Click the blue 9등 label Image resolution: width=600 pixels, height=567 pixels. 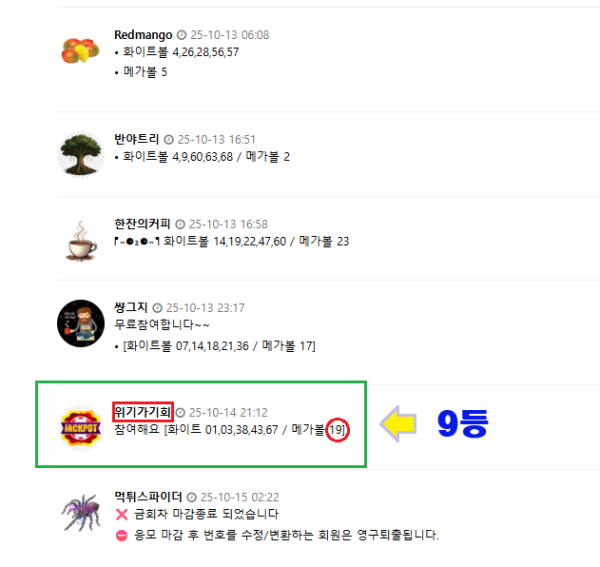pyautogui.click(x=463, y=424)
